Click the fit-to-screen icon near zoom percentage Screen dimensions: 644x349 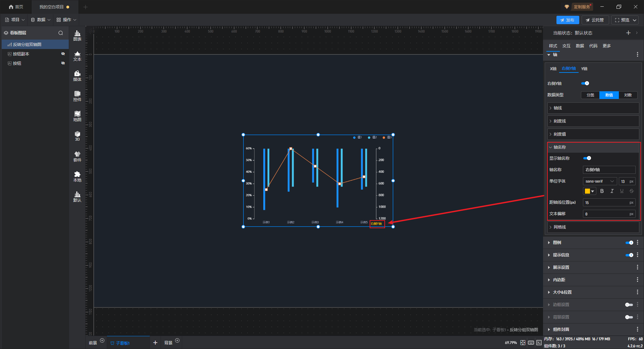coord(523,343)
